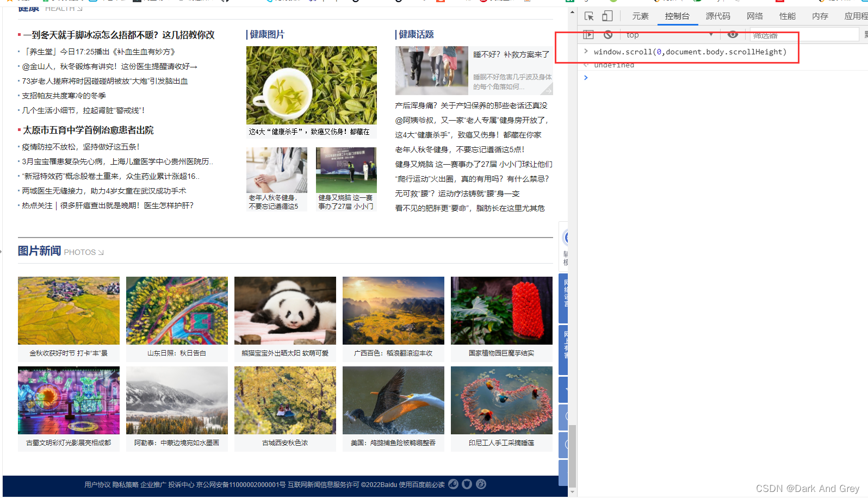Open the panda cub photo

pyautogui.click(x=285, y=311)
